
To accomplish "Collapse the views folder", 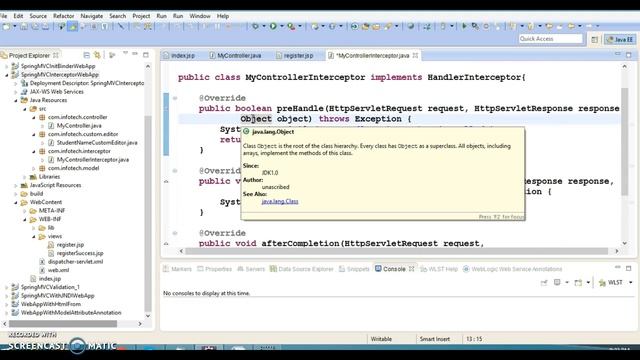I will coord(34,236).
